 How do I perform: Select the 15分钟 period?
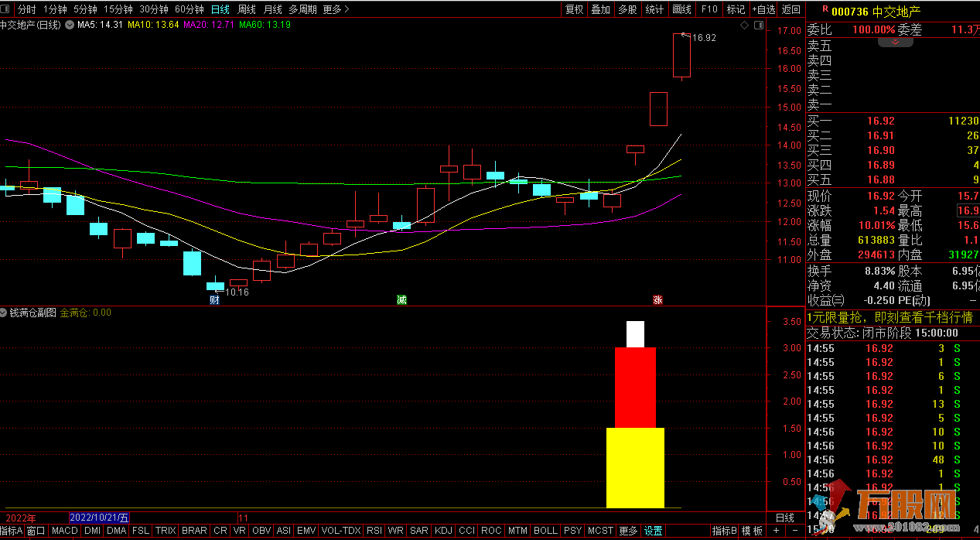[118, 9]
